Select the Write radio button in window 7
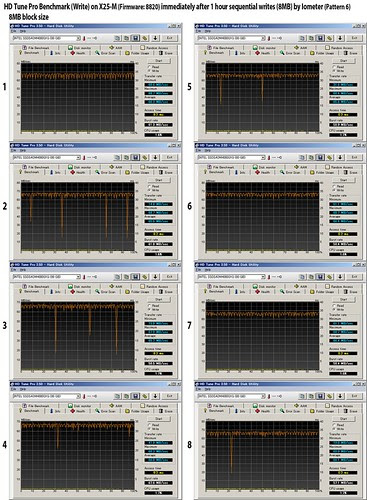Viewport: 367px width, 500px height. click(334, 309)
